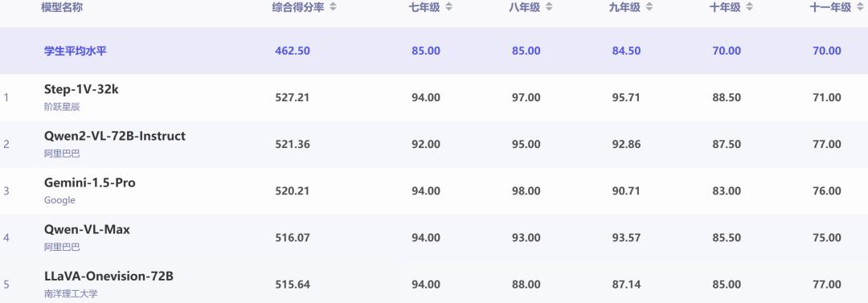Viewport: 868px width, 303px height.
Task: Click the 527.21 overall score cell
Action: 293,97
